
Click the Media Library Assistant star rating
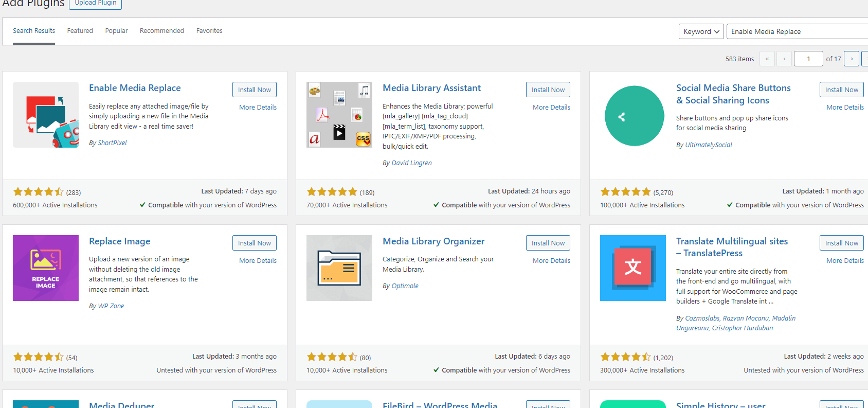pos(332,192)
